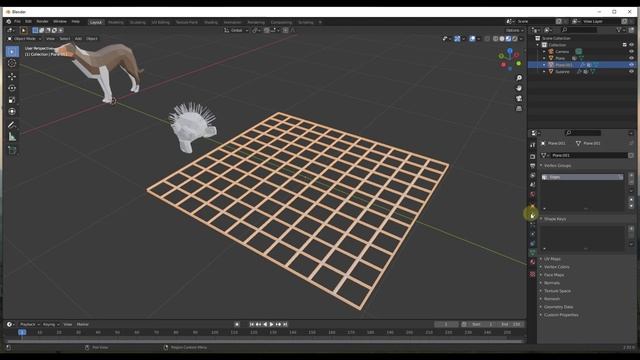Toggle camera view with the camera gizmo
The image size is (640, 360).
(519, 98)
